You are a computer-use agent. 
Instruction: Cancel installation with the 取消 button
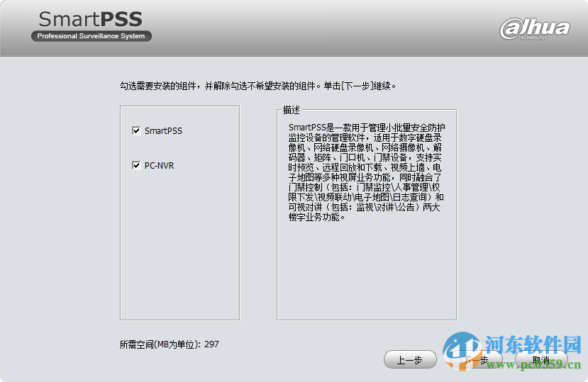click(x=541, y=360)
